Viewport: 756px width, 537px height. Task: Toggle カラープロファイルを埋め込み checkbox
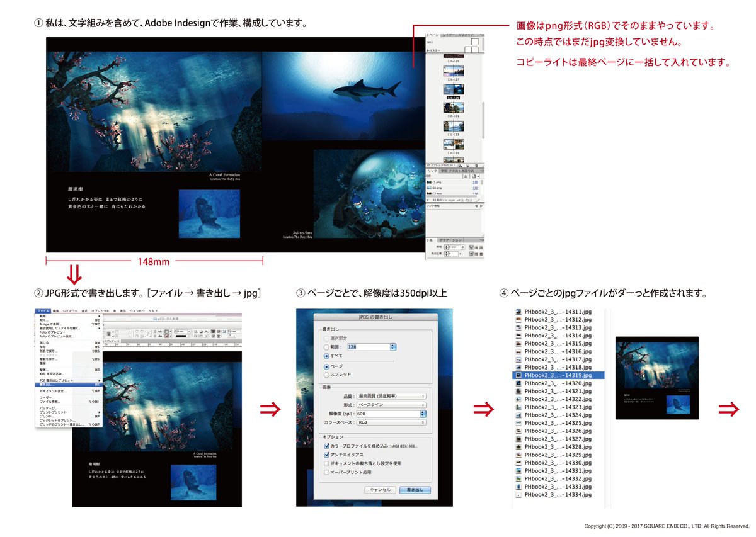click(326, 445)
